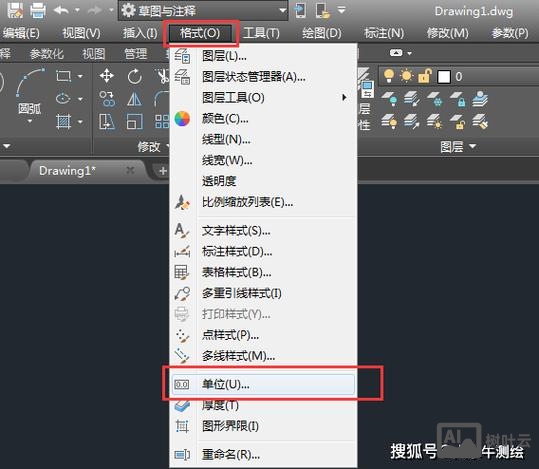The image size is (539, 469).
Task: Choose 图层(L)... from the format menu
Action: (263, 56)
